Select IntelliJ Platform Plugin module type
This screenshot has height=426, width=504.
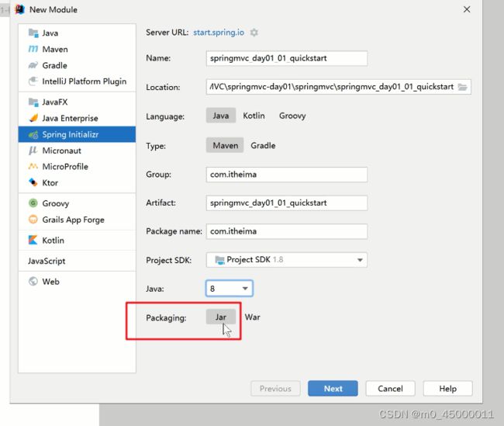coord(77,81)
